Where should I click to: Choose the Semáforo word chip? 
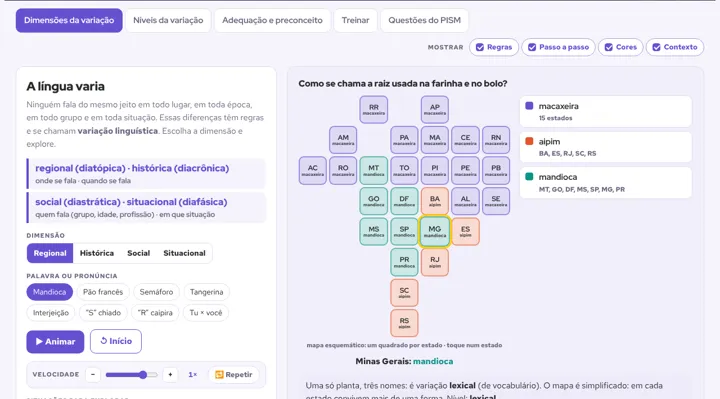tap(156, 292)
